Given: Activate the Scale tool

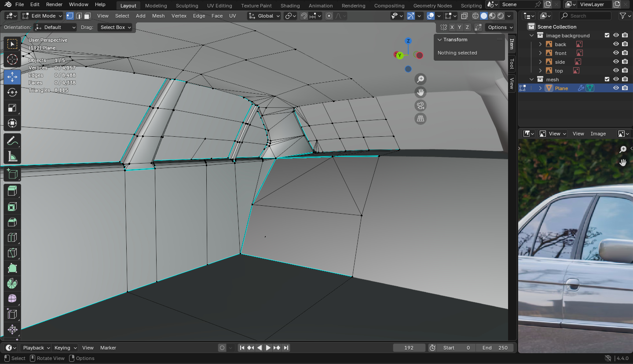Looking at the screenshot, I should coord(12,108).
